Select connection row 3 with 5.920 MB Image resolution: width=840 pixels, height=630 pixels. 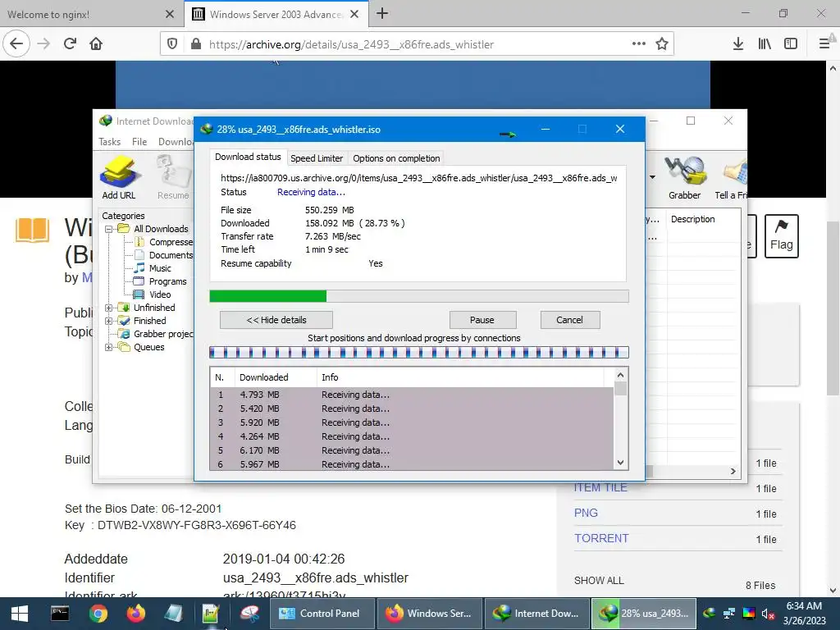412,422
